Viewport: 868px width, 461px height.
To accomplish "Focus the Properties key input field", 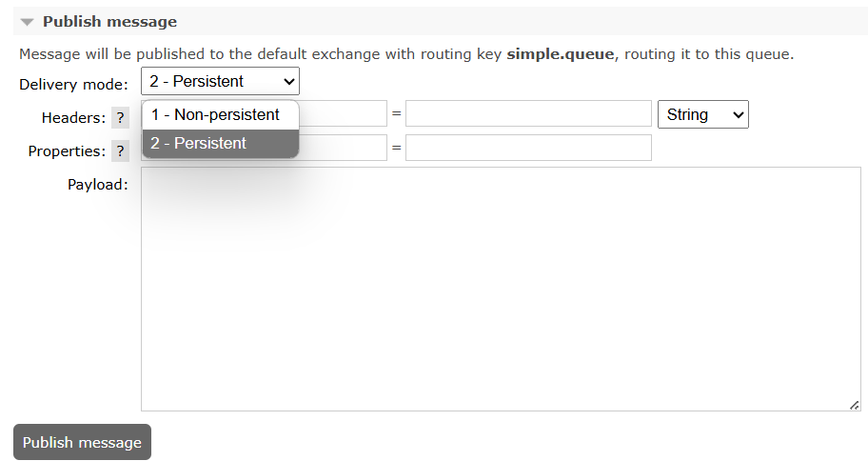I will tap(343, 148).
